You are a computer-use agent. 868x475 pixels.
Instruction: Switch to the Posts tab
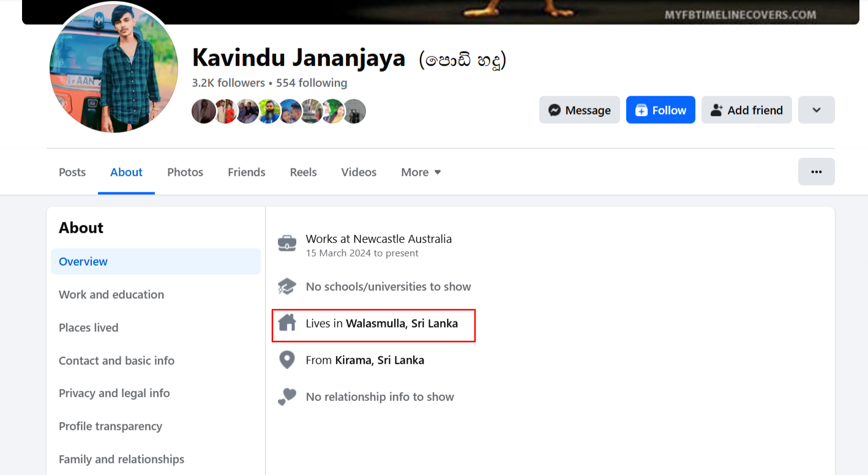coord(72,172)
